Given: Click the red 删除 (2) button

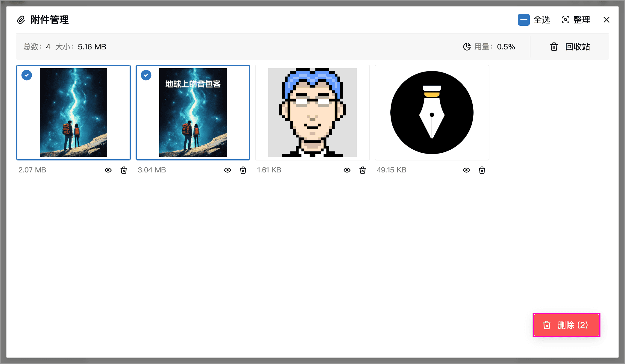Looking at the screenshot, I should tap(566, 325).
